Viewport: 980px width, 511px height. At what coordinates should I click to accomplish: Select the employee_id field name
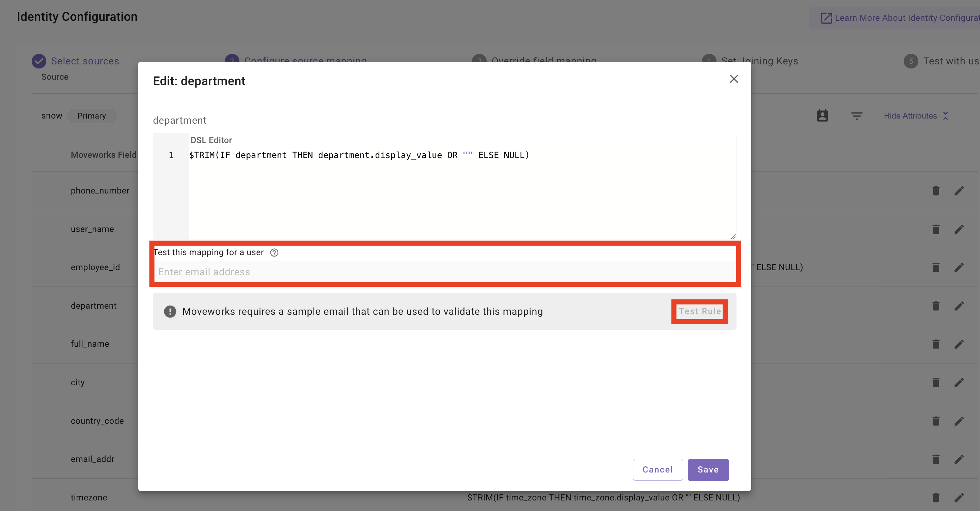[x=95, y=267]
